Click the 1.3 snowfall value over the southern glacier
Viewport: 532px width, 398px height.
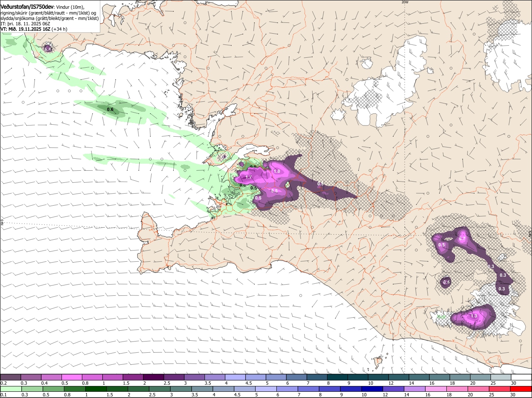click(474, 316)
